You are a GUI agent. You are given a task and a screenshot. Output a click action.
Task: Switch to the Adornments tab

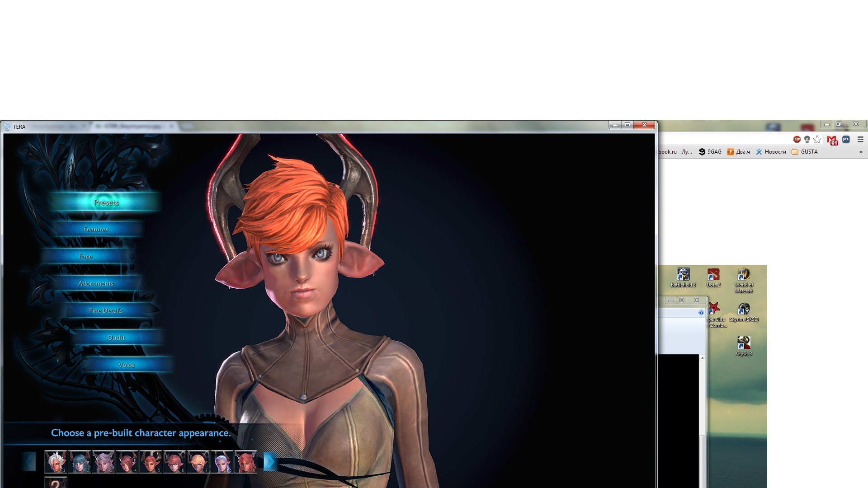[96, 283]
